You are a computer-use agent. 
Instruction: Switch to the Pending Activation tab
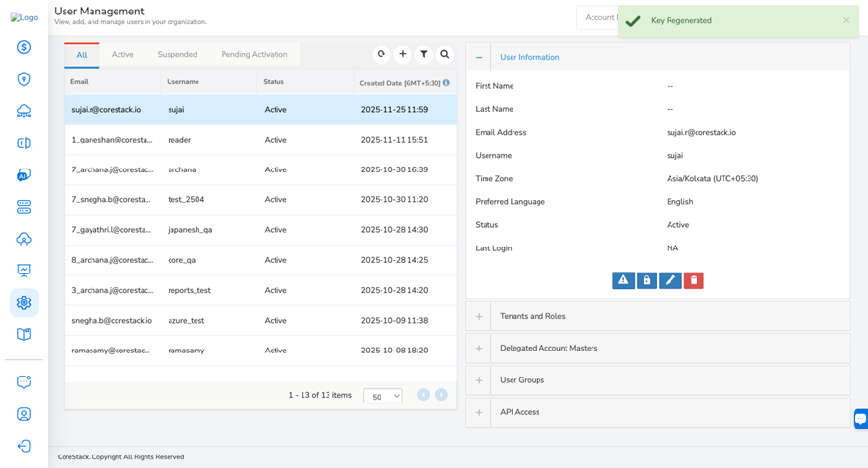click(x=254, y=54)
